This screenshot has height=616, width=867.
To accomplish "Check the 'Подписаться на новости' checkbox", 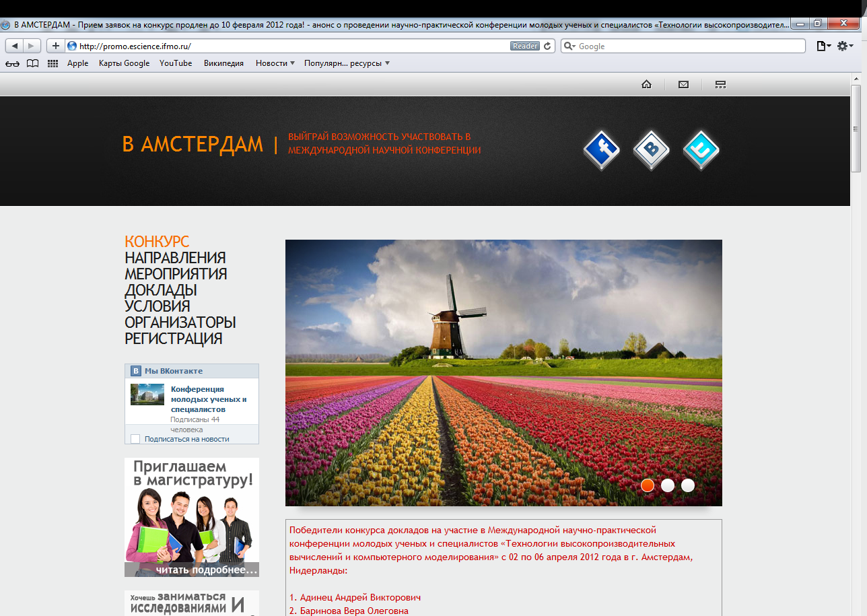I will pos(135,439).
